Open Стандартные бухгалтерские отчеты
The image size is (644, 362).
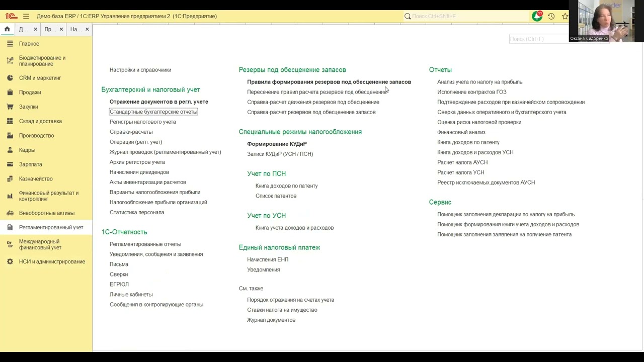click(153, 112)
